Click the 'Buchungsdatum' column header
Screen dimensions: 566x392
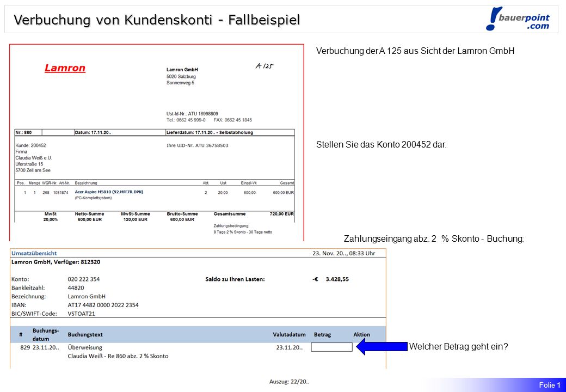pos(46,335)
